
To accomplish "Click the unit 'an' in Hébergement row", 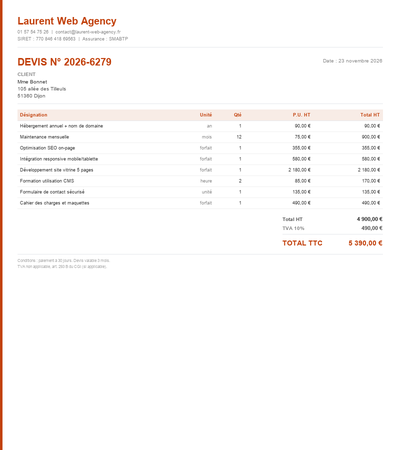I will 209,126.
